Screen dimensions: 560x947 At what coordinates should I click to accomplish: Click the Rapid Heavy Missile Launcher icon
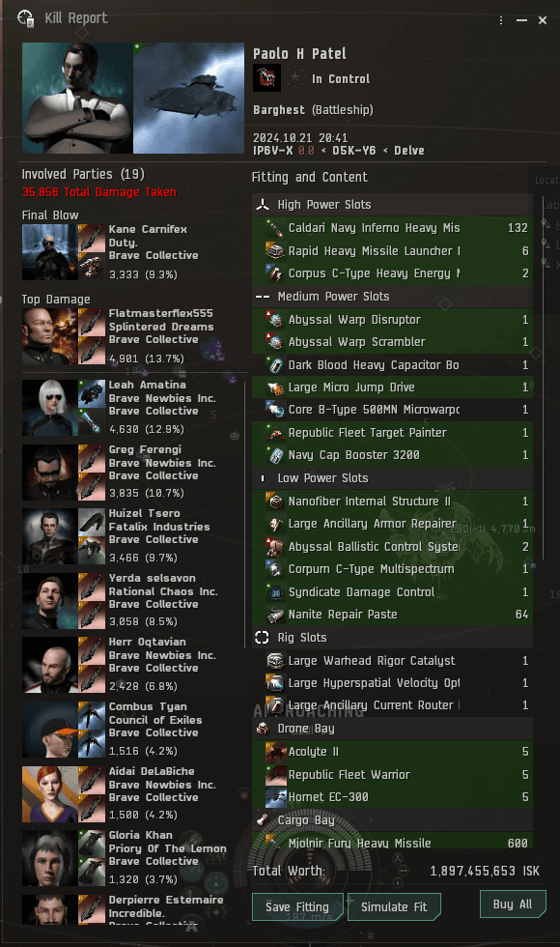pyautogui.click(x=275, y=250)
